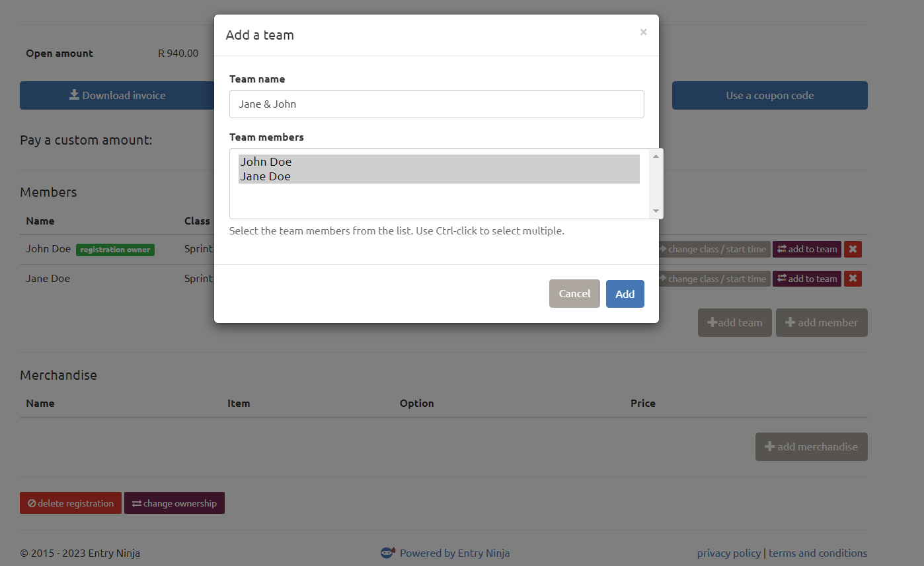Click the delete registration button
924x566 pixels.
pyautogui.click(x=71, y=503)
